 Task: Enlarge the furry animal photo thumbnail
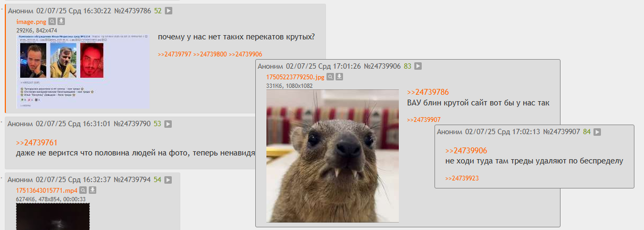point(332,155)
